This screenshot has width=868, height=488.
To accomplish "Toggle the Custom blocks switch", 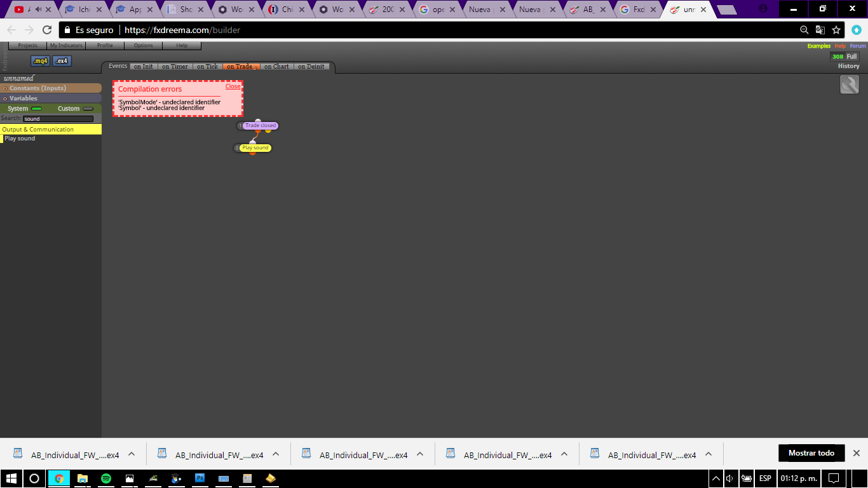I will pyautogui.click(x=88, y=109).
